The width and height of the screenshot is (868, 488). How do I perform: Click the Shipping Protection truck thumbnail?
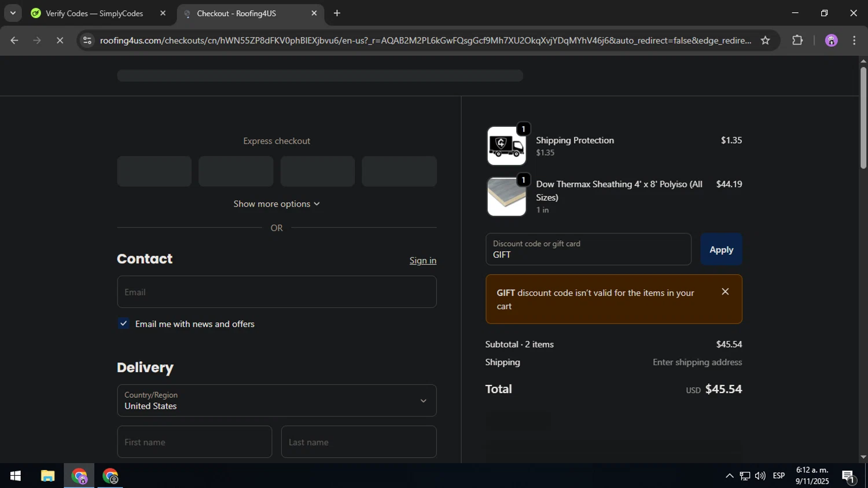coord(506,146)
